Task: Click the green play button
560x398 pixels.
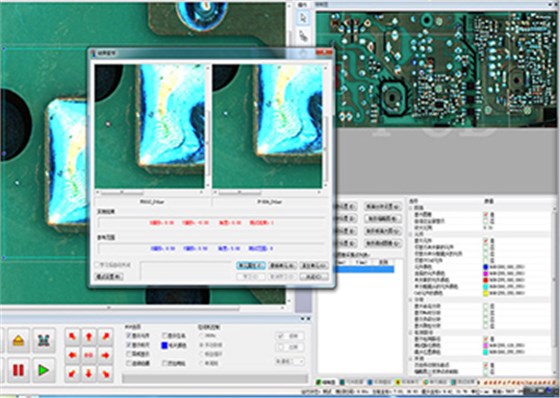Action: pyautogui.click(x=44, y=370)
